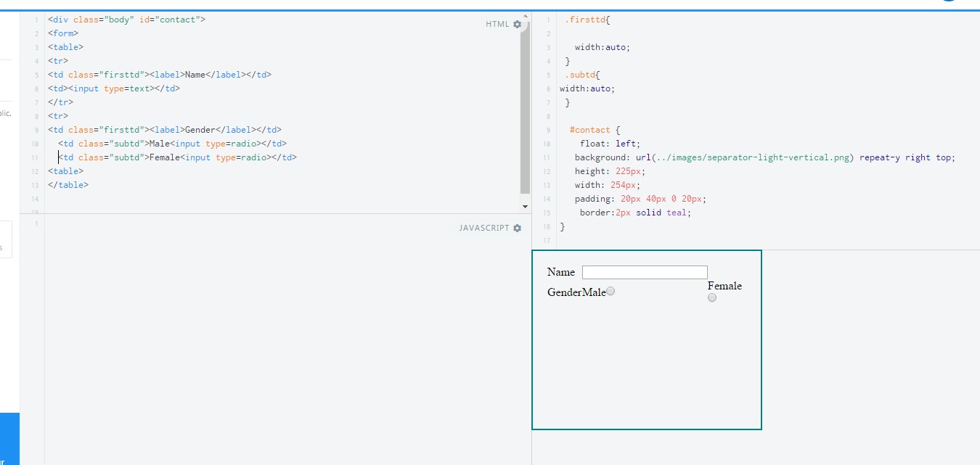This screenshot has width=980, height=465.
Task: Click inside the Name text field
Action: click(645, 271)
